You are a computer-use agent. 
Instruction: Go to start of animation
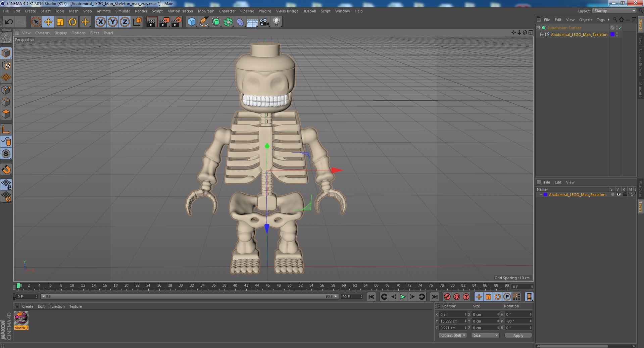click(x=371, y=297)
